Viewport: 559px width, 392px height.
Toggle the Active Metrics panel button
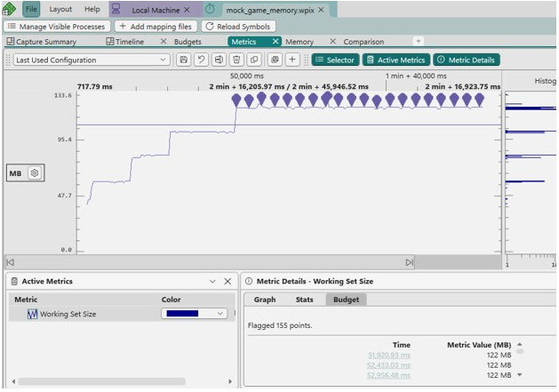click(x=396, y=60)
